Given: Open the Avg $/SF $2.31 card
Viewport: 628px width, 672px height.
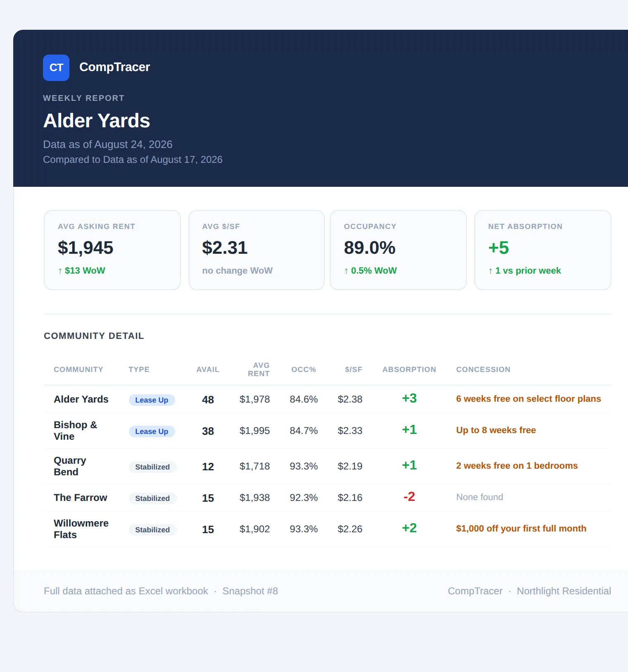Looking at the screenshot, I should click(x=257, y=250).
